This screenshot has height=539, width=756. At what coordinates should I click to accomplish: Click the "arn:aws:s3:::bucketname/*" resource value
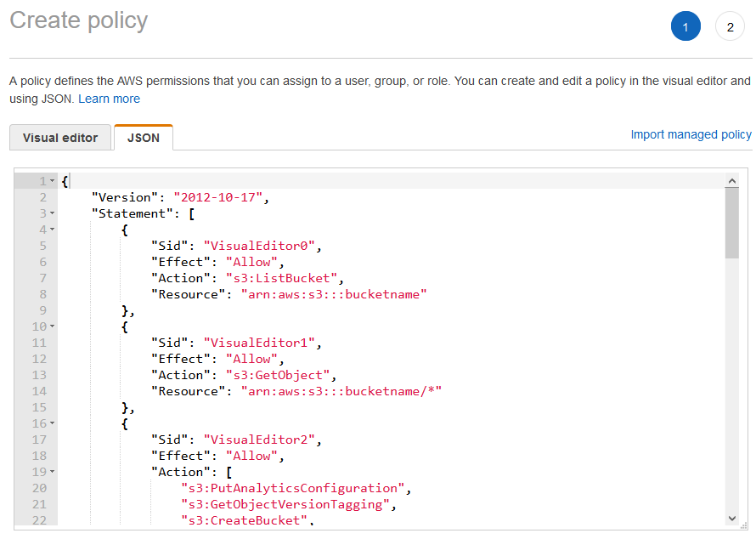(x=343, y=391)
